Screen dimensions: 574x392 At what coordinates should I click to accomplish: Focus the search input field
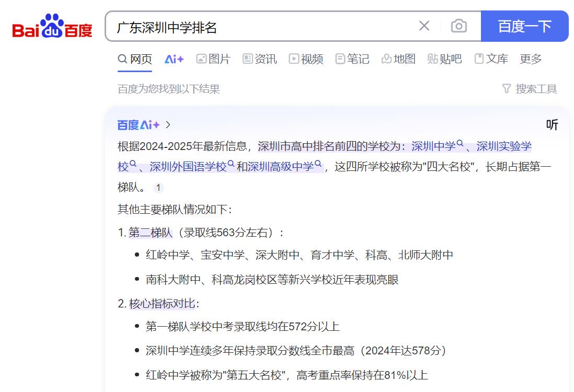tap(263, 26)
